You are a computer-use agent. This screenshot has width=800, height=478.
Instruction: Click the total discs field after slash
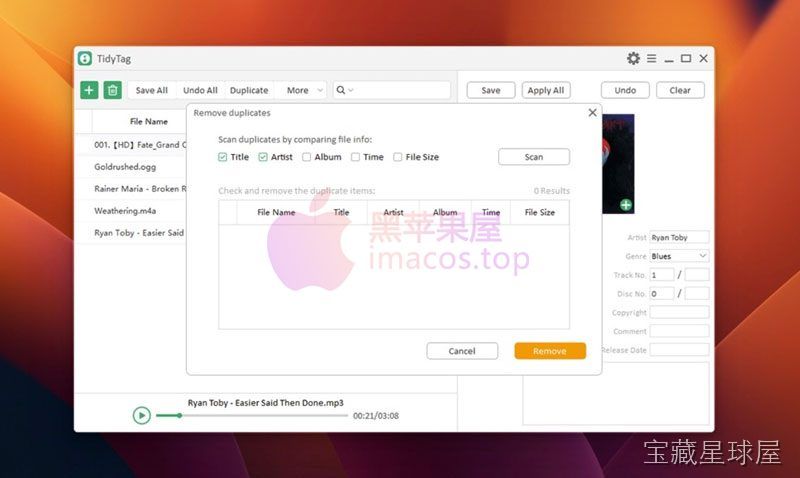tap(697, 294)
